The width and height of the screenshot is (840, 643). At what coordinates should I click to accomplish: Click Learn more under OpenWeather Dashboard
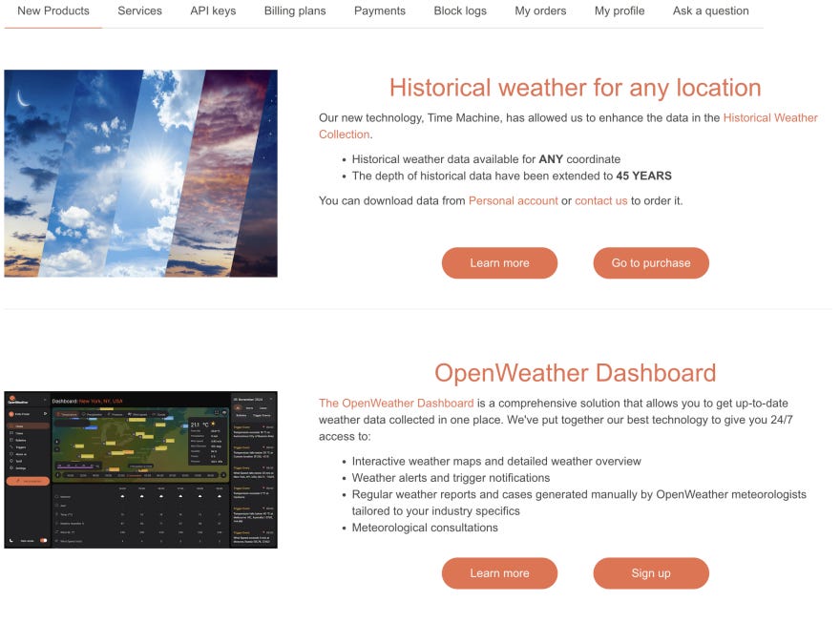point(499,573)
